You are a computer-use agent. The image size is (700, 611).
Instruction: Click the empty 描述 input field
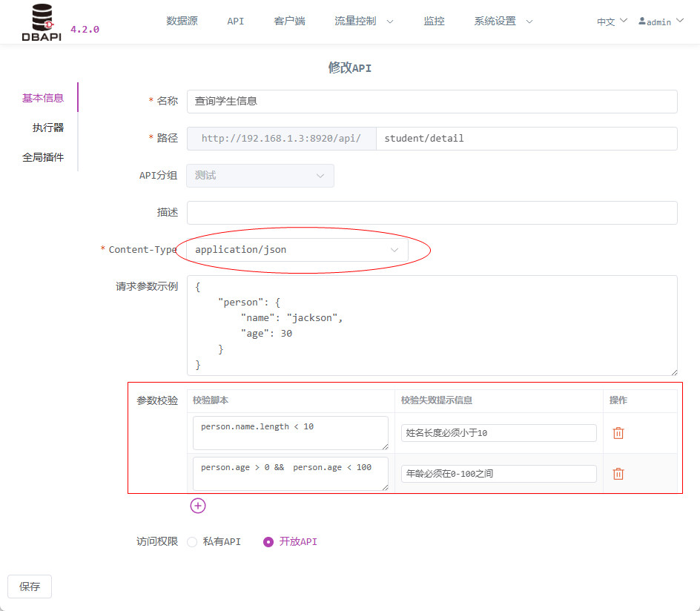pos(432,213)
